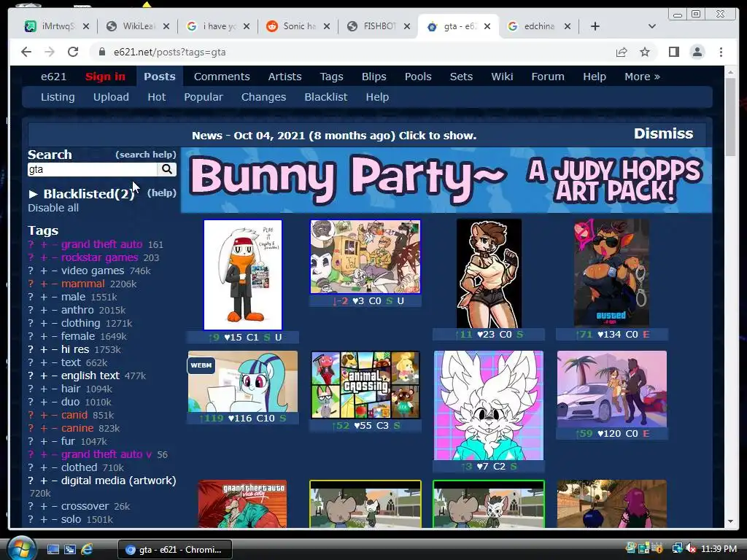Bookmark this page with the star icon
Image resolution: width=747 pixels, height=560 pixels.
pos(645,52)
